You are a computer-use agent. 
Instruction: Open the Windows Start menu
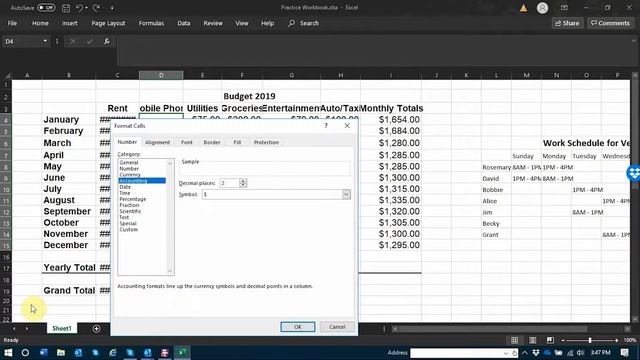coord(8,352)
